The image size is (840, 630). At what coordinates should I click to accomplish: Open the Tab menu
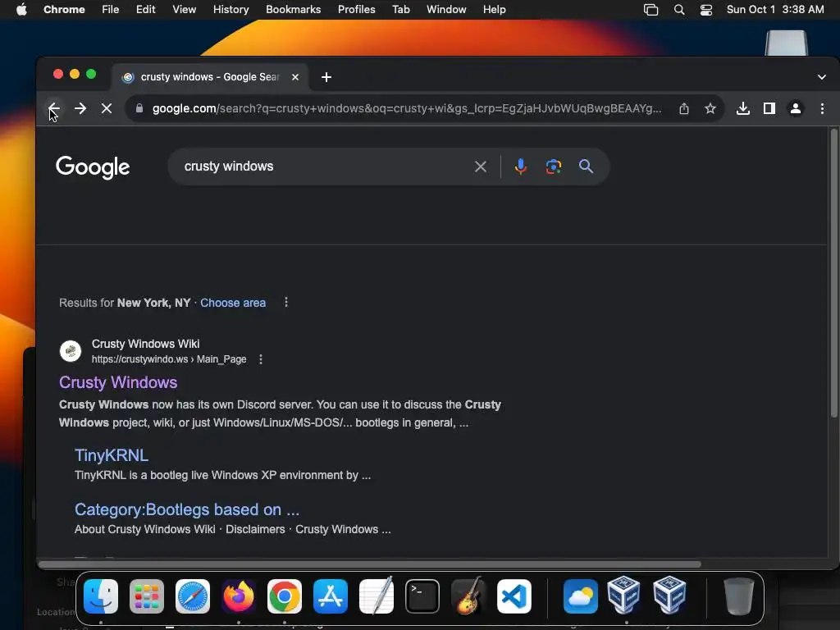pos(400,10)
